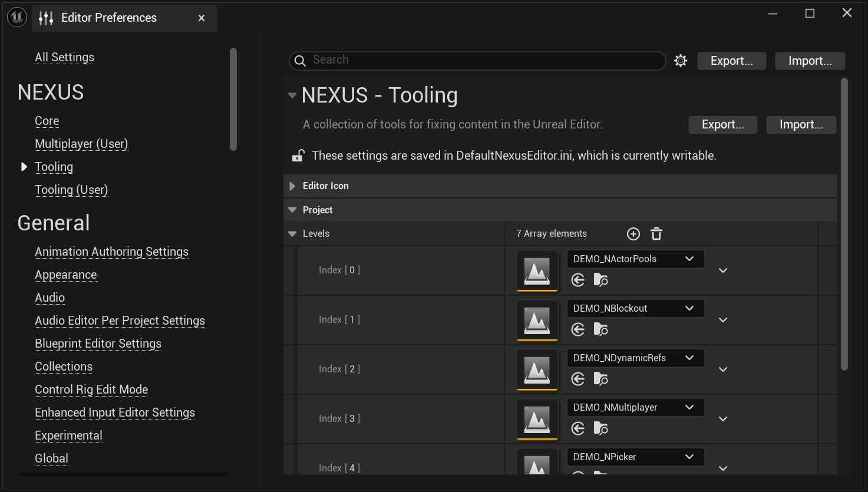Image resolution: width=868 pixels, height=492 pixels.
Task: Click the trash icon to empty the Levels array
Action: pos(656,233)
